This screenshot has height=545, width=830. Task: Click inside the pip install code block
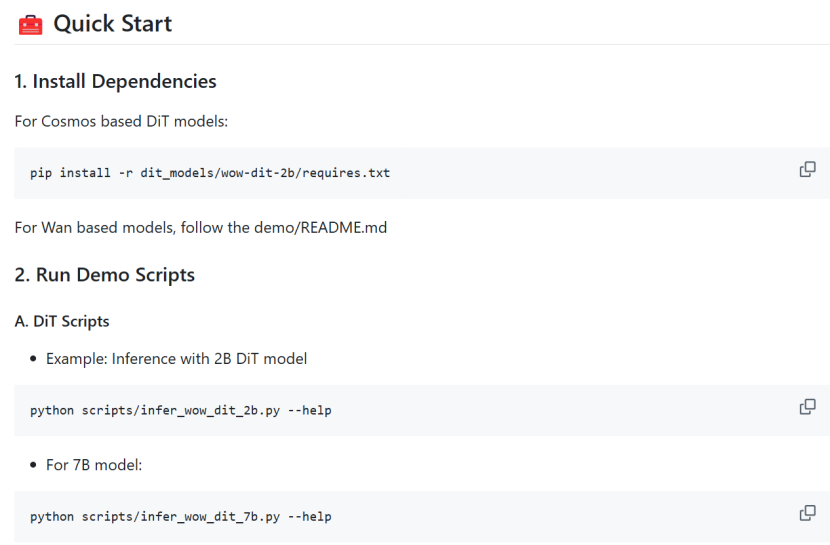pos(500,173)
